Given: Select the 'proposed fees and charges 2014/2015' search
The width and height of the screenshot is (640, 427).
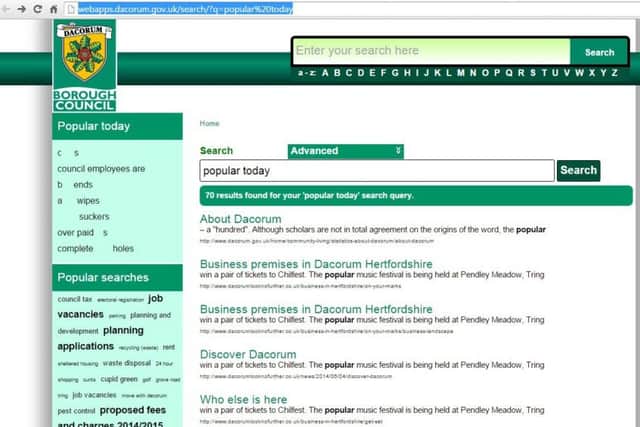Looking at the screenshot, I should (x=111, y=417).
